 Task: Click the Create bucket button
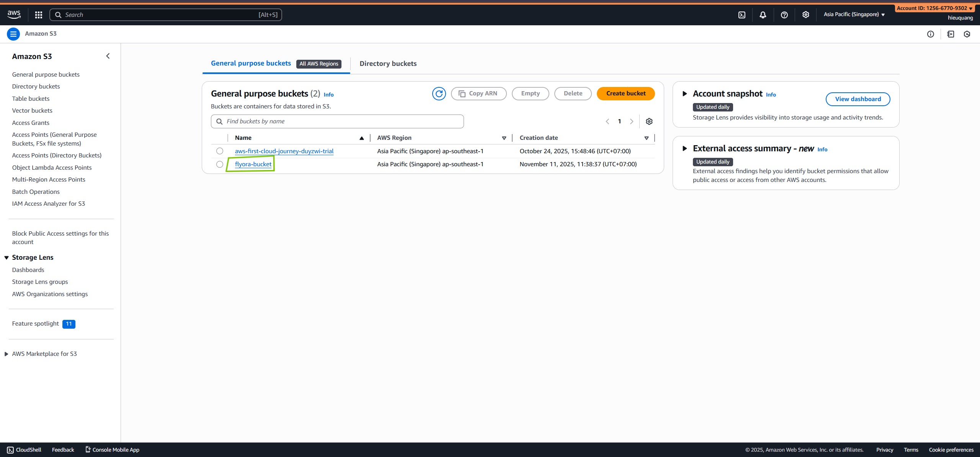point(626,93)
